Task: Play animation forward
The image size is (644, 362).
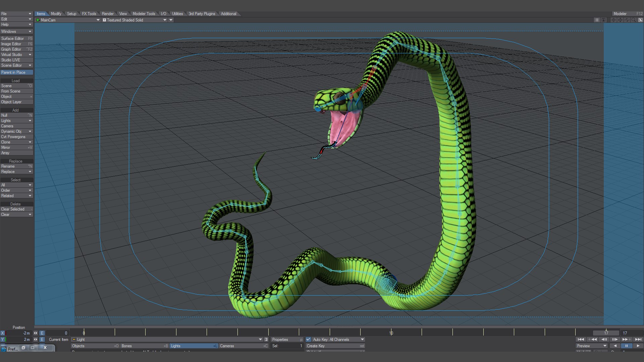Action: (x=638, y=346)
